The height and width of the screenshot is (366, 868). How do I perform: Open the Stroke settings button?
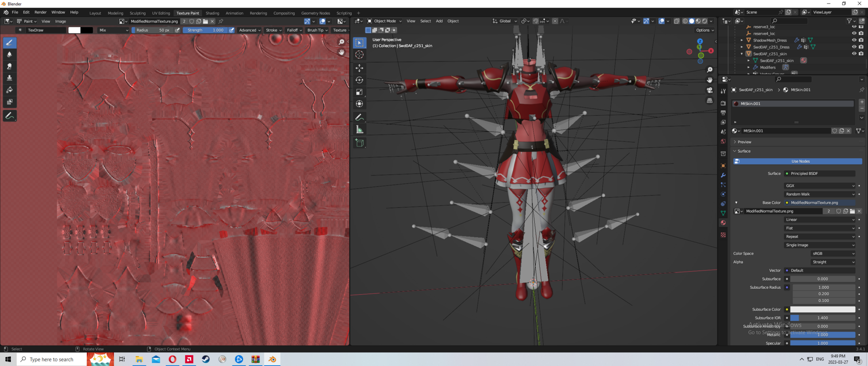click(x=274, y=30)
